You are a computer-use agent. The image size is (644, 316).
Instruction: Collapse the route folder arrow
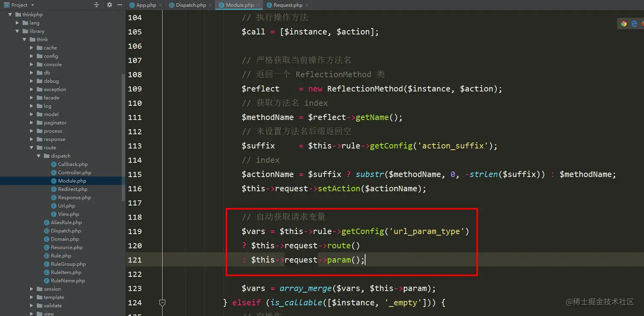point(32,148)
